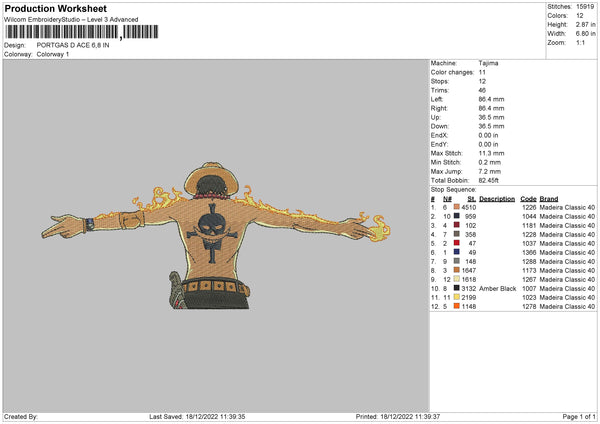Click the Machine value Tajima
The image size is (600, 424).
(x=488, y=63)
